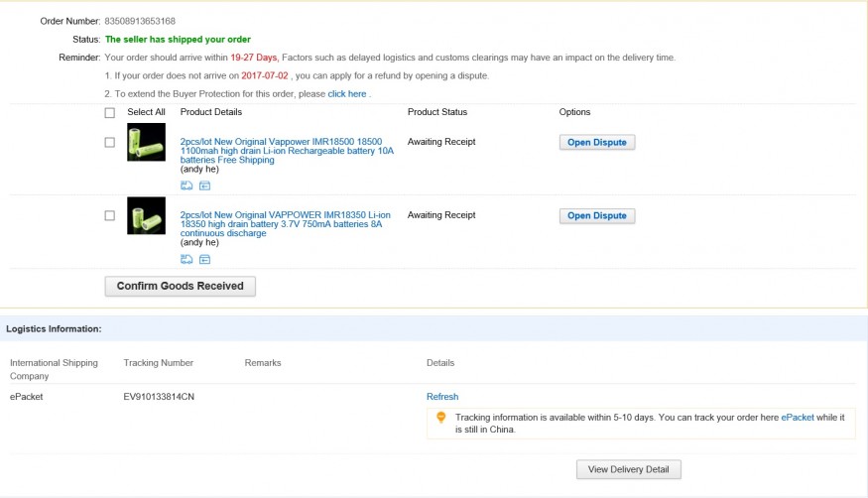Viewport: 868px width, 498px height.
Task: Check the IMR18350 battery item checkbox
Action: pyautogui.click(x=110, y=215)
